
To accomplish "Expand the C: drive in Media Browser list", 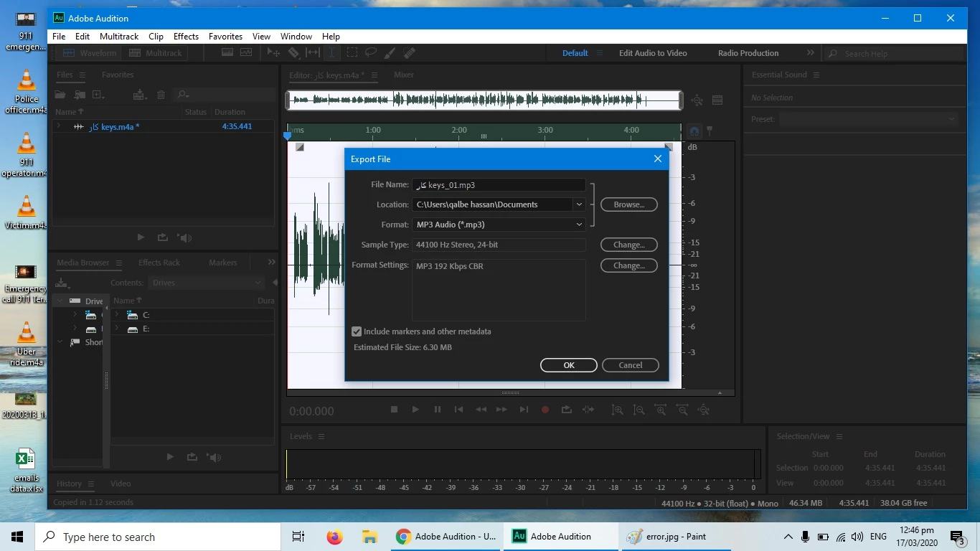I will coord(117,315).
